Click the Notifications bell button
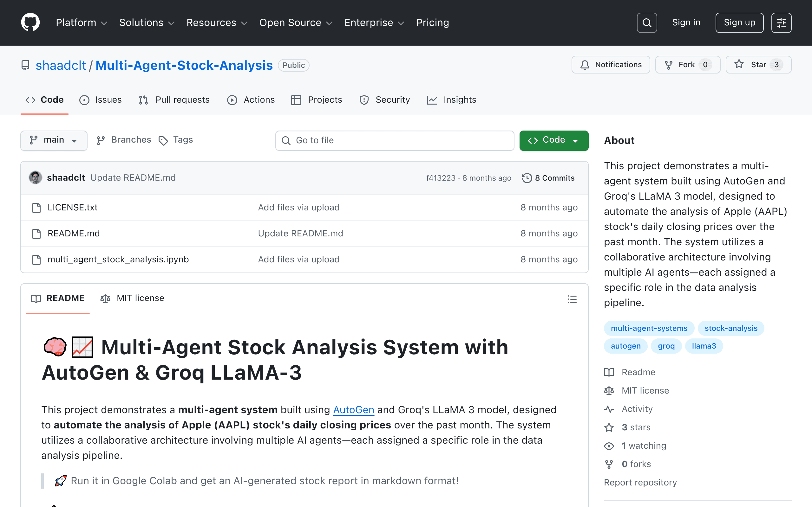The width and height of the screenshot is (812, 507). coord(611,65)
